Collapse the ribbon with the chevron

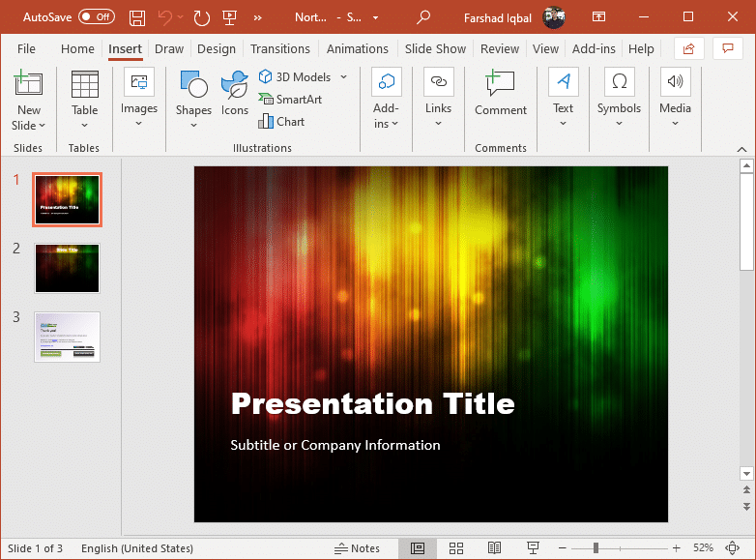point(741,150)
